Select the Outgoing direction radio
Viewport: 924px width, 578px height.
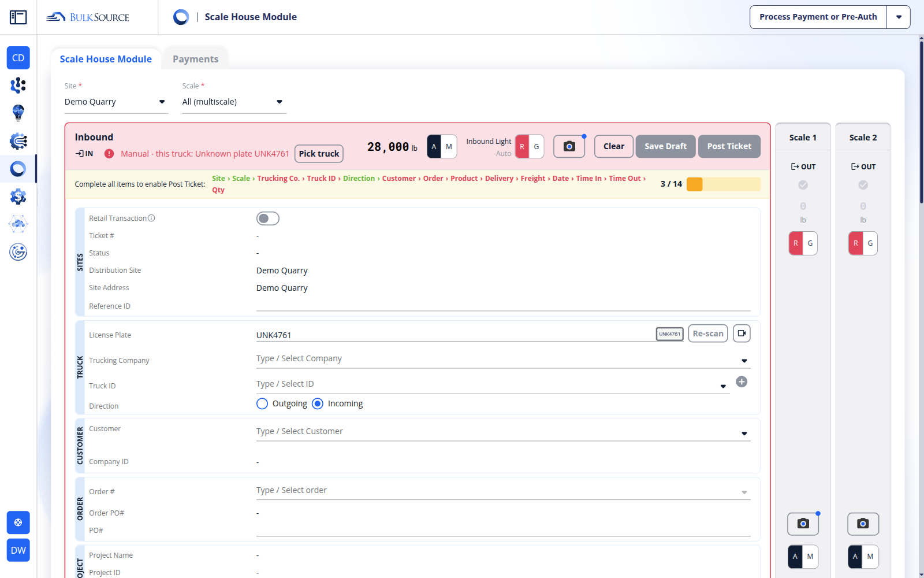pyautogui.click(x=262, y=403)
